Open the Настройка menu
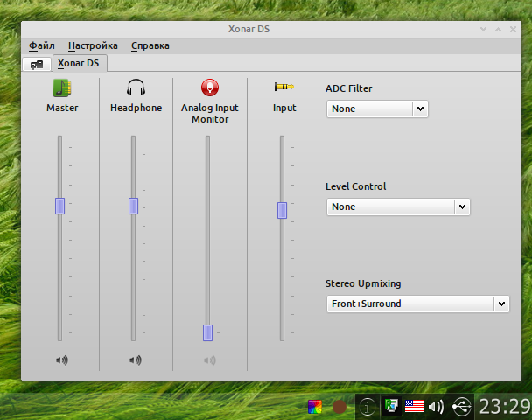The image size is (532, 420). pyautogui.click(x=93, y=45)
